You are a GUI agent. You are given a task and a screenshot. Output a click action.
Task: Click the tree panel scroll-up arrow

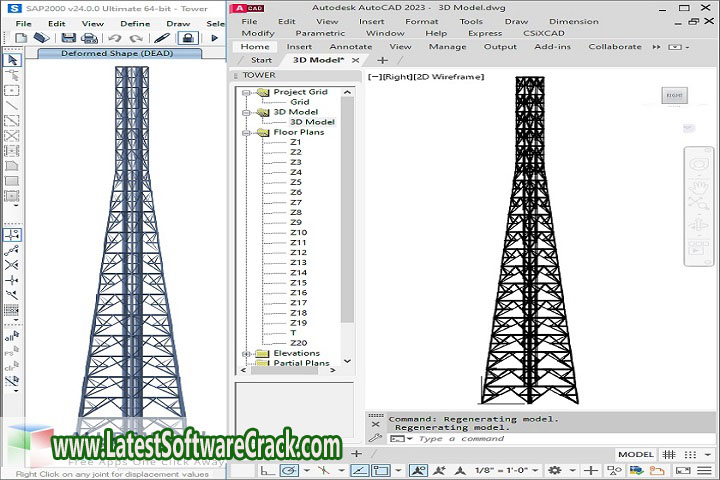(x=348, y=92)
